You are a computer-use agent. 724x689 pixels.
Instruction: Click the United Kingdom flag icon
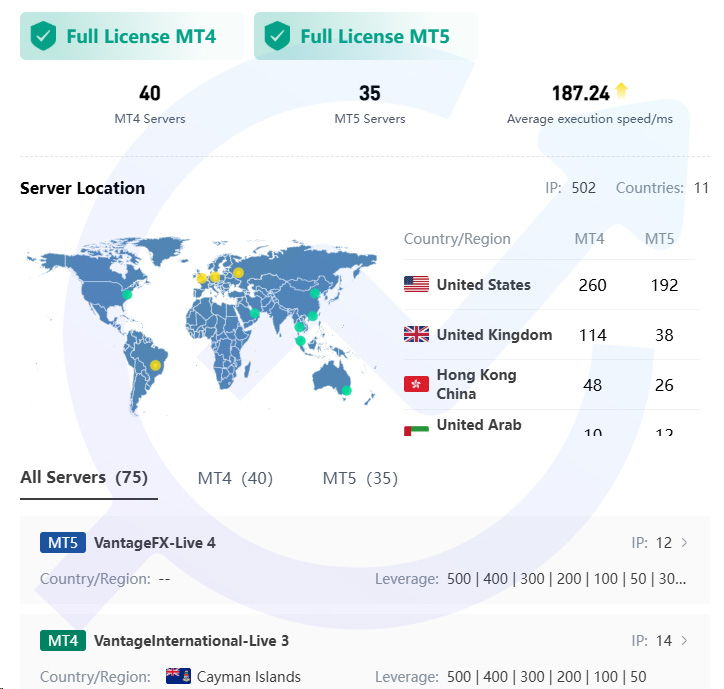[x=416, y=334]
